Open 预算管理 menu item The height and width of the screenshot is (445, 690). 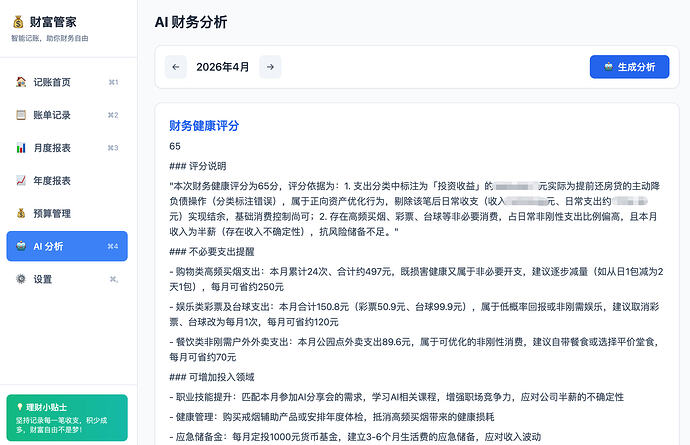click(x=67, y=213)
